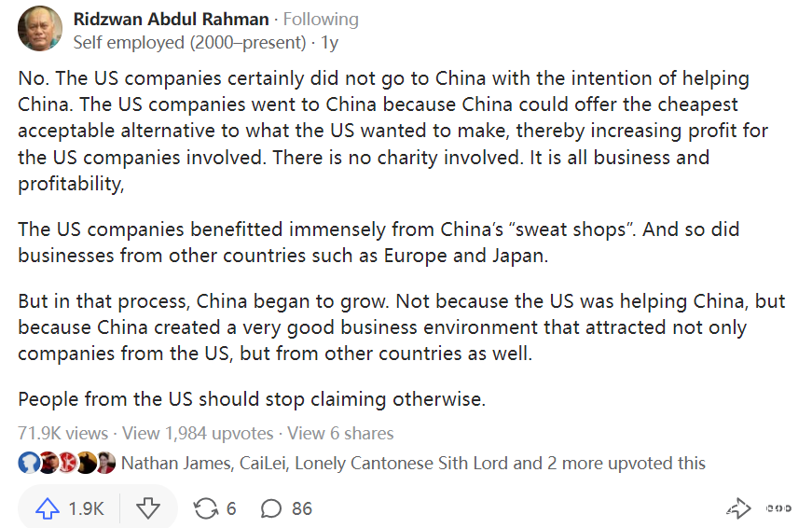812x528 pixels.
Task: Downvote the answer with the down arrow
Action: click(148, 508)
